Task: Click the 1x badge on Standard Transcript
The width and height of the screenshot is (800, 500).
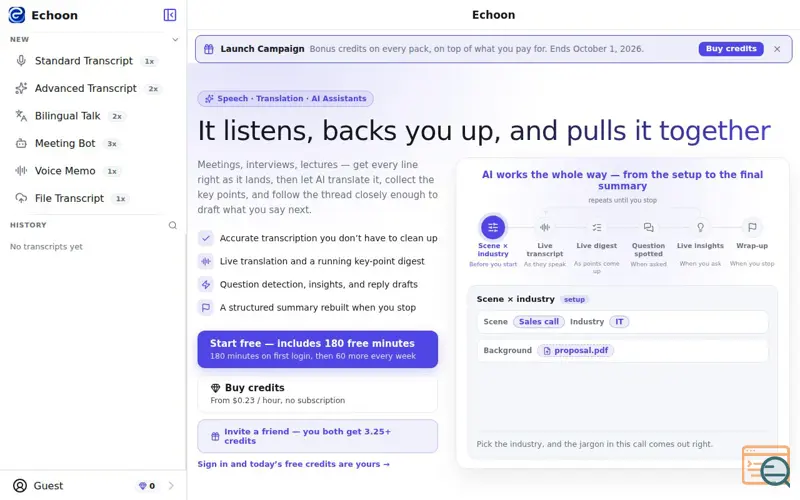Action: (149, 61)
